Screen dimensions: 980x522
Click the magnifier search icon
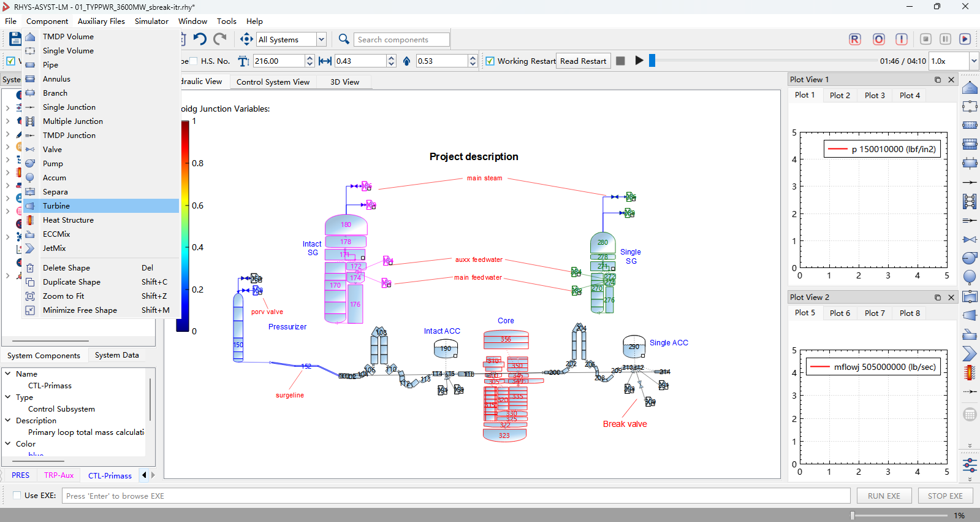point(344,39)
